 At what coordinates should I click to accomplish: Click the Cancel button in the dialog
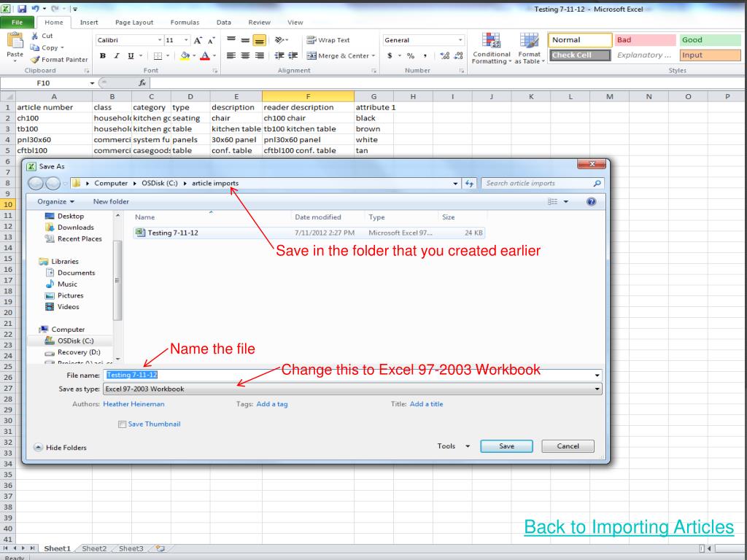[568, 446]
